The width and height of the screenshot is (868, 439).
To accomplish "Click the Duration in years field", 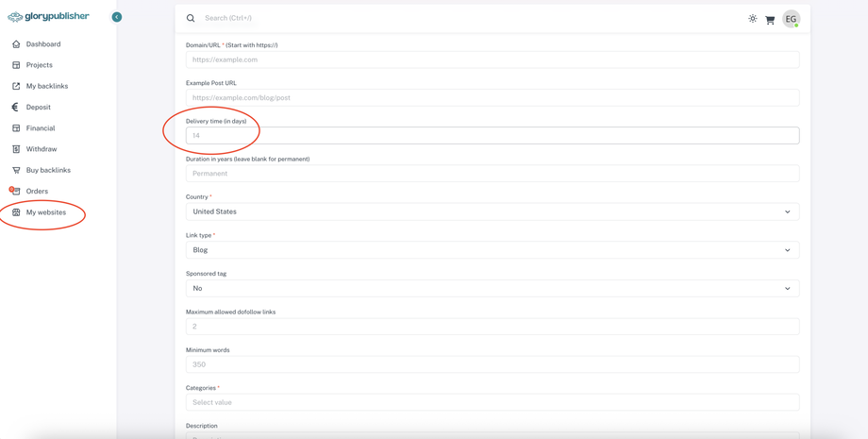I will pos(492,174).
